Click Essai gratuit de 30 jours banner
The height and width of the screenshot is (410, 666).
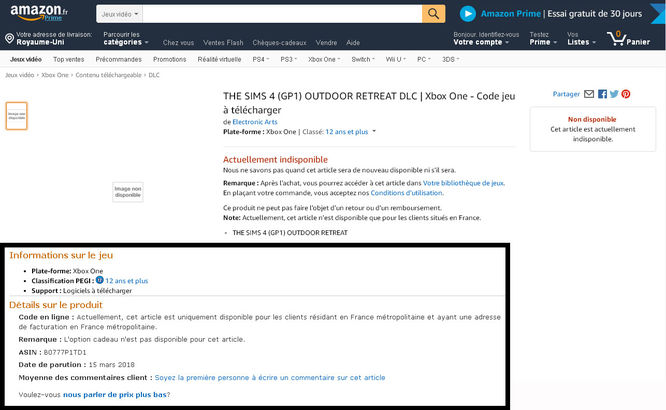[x=594, y=14]
